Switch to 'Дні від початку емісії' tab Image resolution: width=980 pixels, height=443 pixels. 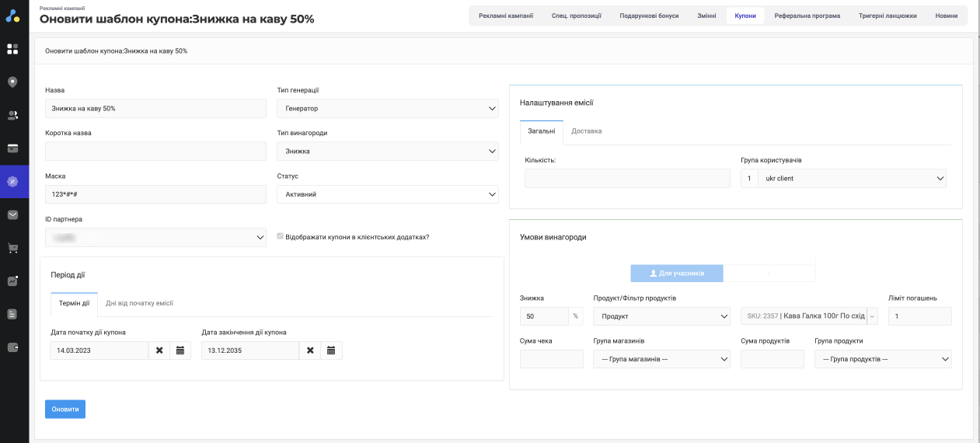[x=139, y=303]
